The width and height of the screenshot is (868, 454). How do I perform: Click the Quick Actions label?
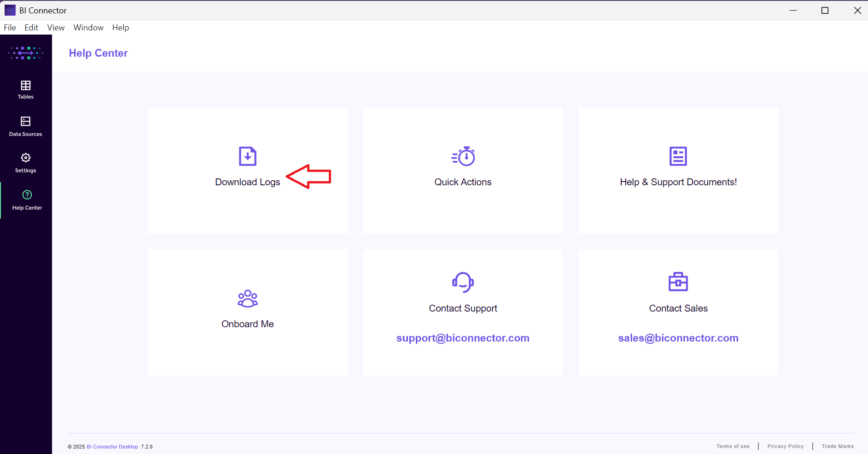point(463,182)
